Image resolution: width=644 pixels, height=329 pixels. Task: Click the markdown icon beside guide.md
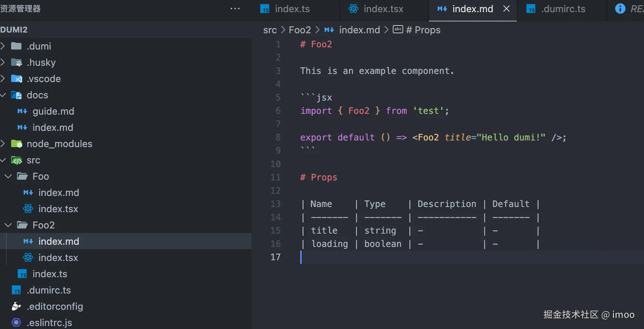[22, 111]
